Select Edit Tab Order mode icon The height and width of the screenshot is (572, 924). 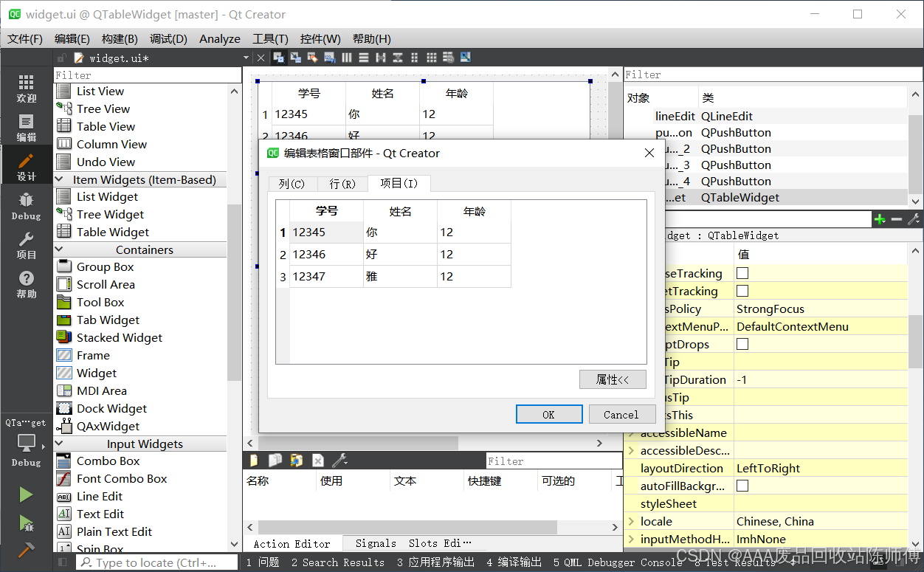pos(330,58)
